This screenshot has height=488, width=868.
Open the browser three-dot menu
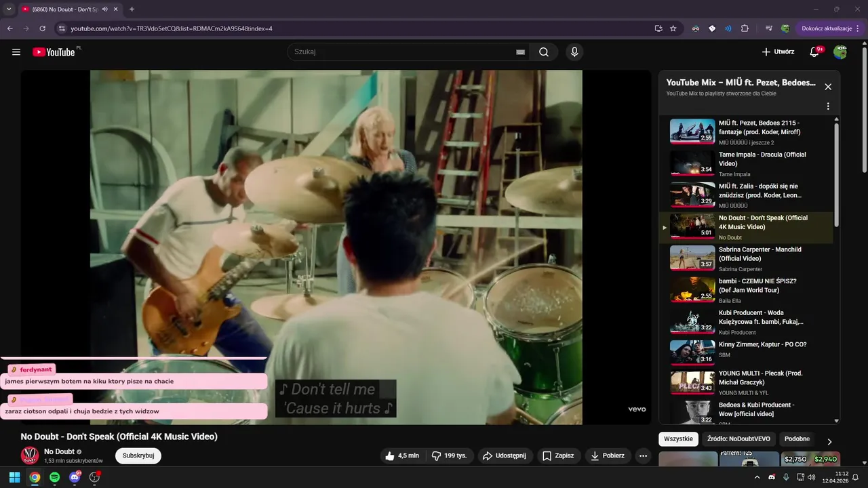click(858, 28)
